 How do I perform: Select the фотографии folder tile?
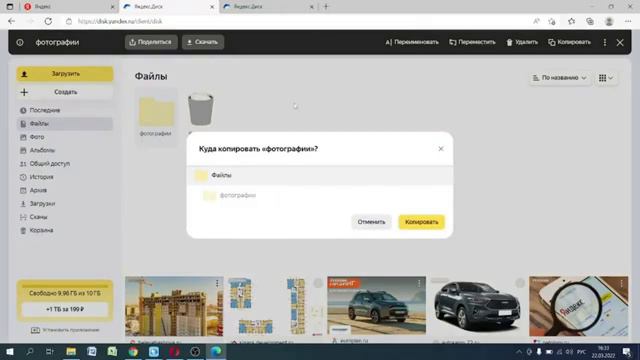click(x=156, y=116)
